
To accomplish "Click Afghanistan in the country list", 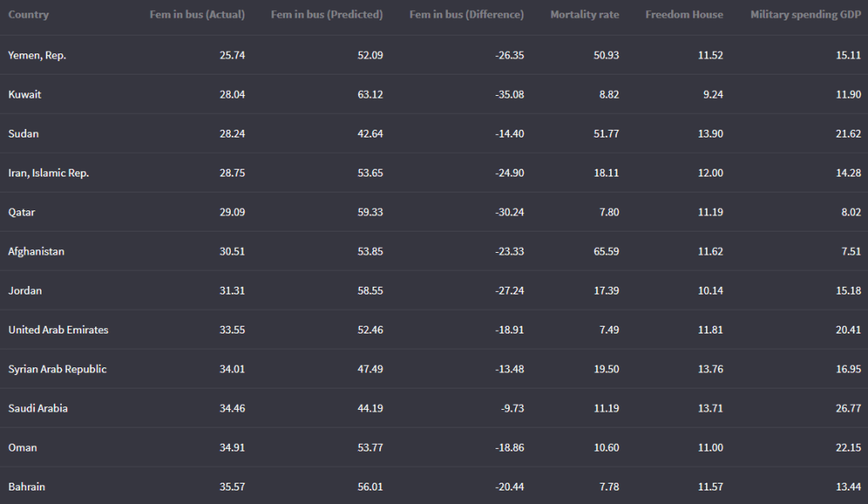I will 36,251.
